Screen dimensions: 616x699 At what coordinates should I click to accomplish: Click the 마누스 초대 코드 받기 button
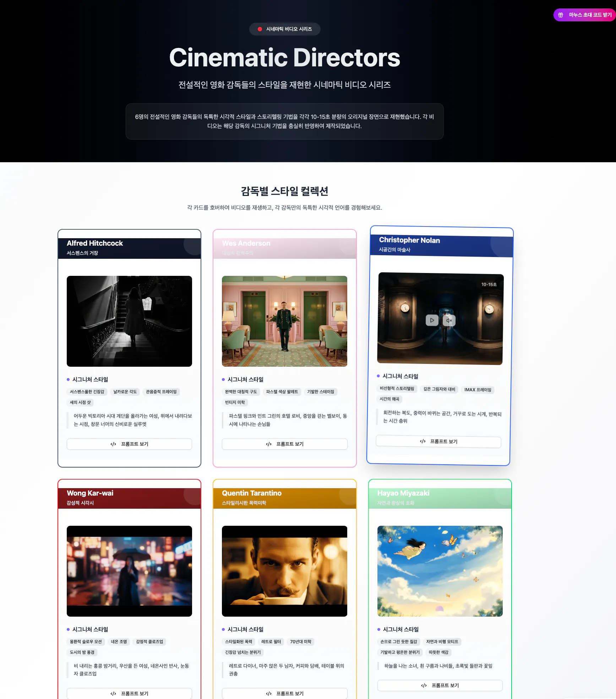click(x=584, y=15)
